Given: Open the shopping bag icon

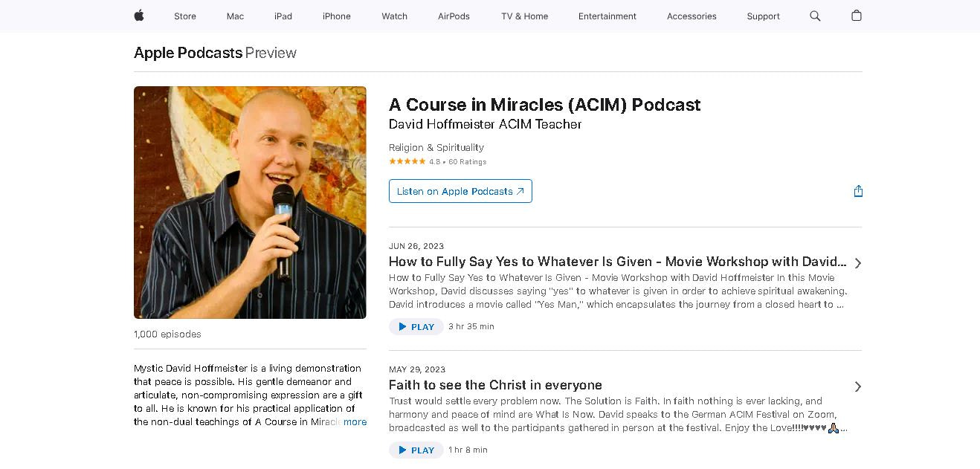Looking at the screenshot, I should 857,16.
